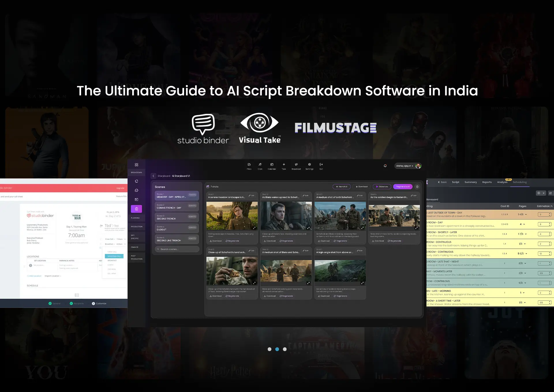
Task: Click the Task plus icon
Action: [x=284, y=165]
